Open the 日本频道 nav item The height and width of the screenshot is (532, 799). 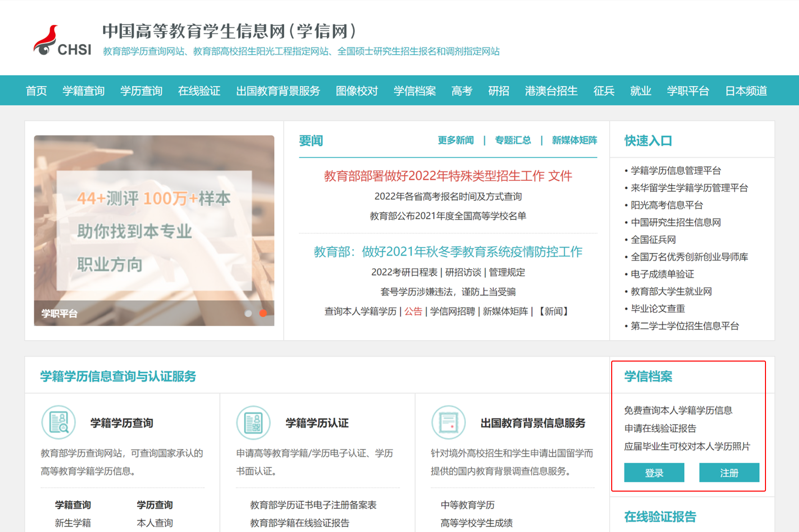[x=746, y=91]
